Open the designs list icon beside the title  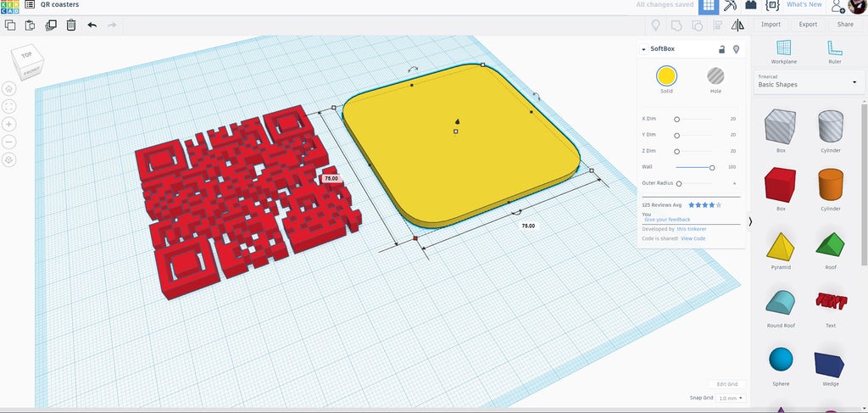point(30,4)
